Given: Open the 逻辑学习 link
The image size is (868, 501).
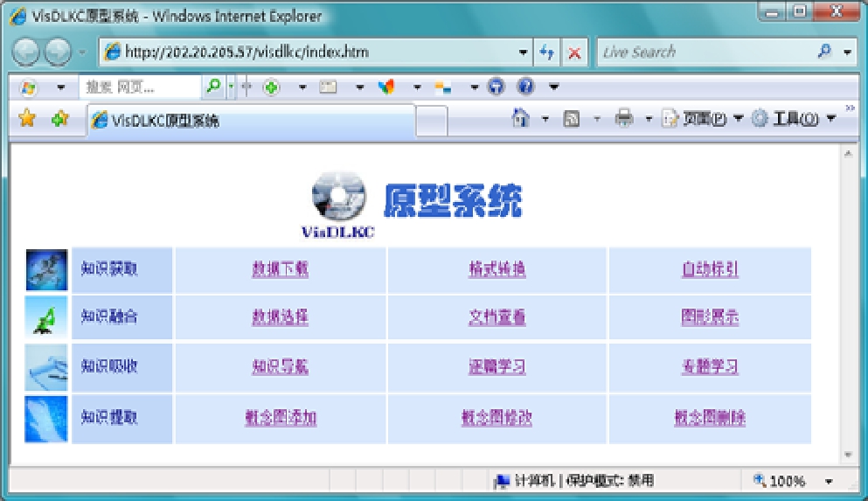Looking at the screenshot, I should pos(497,366).
